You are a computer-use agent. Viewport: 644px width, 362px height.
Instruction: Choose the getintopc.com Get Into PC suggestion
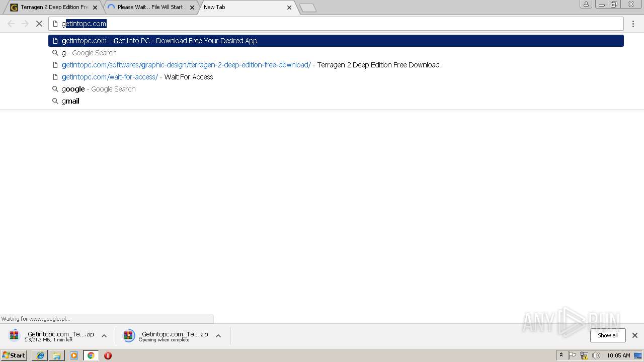tap(336, 41)
